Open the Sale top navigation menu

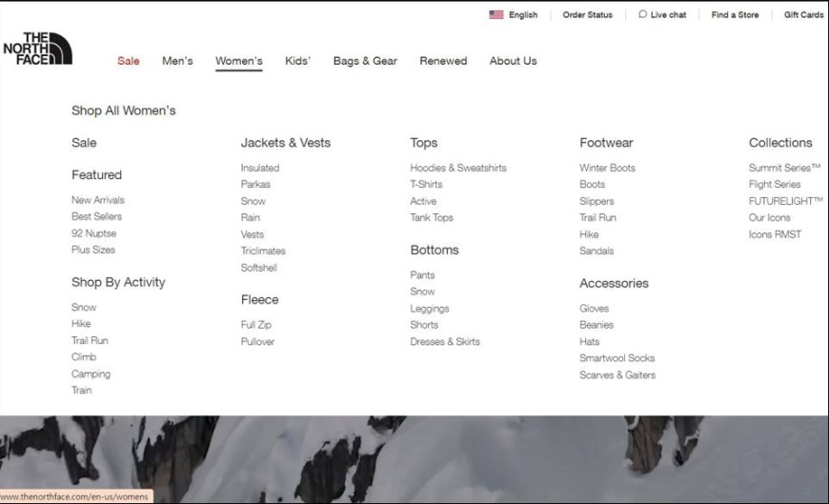pyautogui.click(x=129, y=61)
